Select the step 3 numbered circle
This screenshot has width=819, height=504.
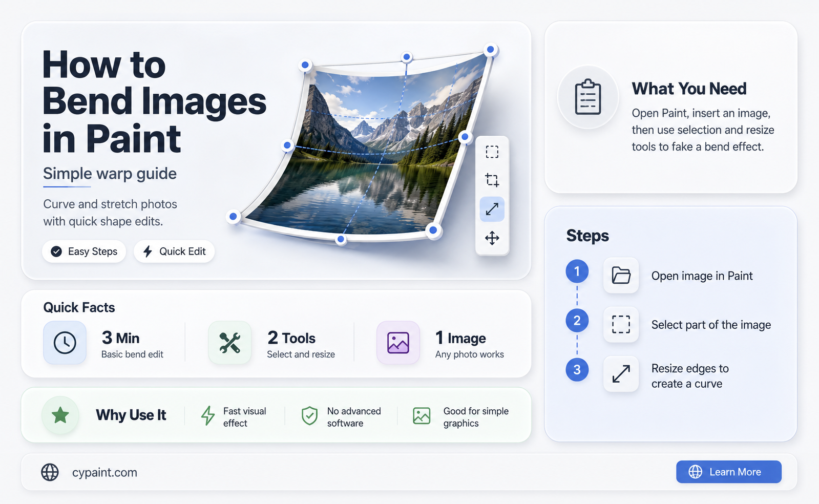(577, 370)
